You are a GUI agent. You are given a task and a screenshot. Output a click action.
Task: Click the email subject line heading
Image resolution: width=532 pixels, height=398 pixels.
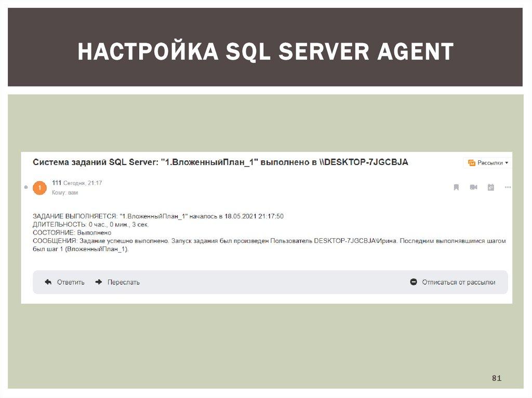point(220,162)
